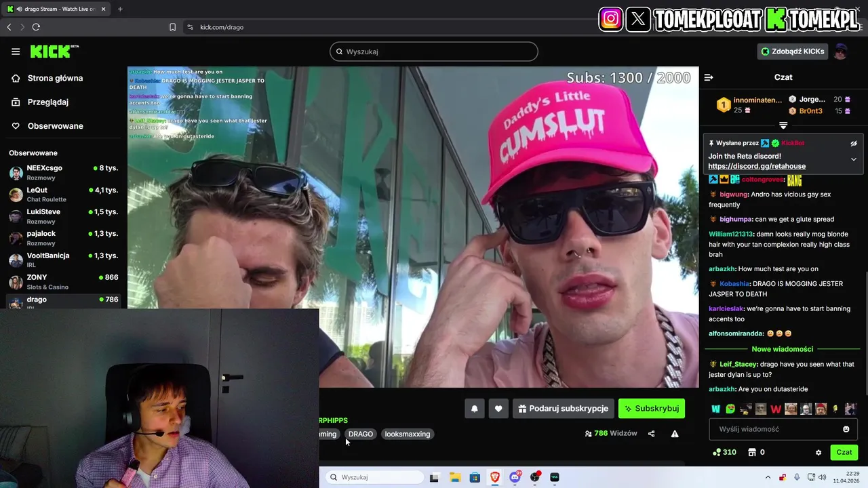868x488 pixels.
Task: Open pajalock channel in followed list
Action: [x=64, y=238]
